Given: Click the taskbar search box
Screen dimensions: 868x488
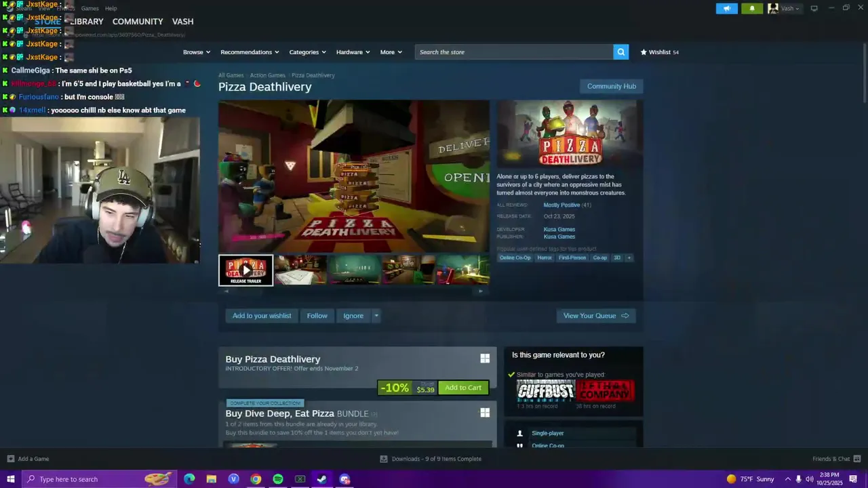Looking at the screenshot, I should tap(100, 479).
